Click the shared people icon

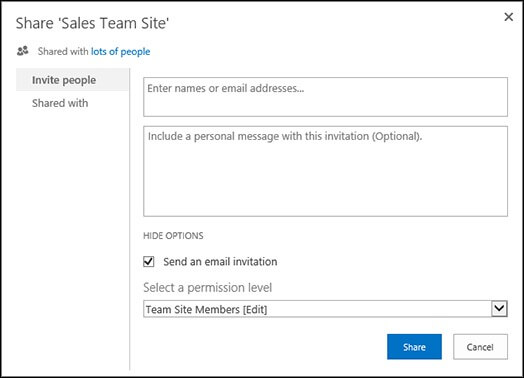click(x=23, y=51)
